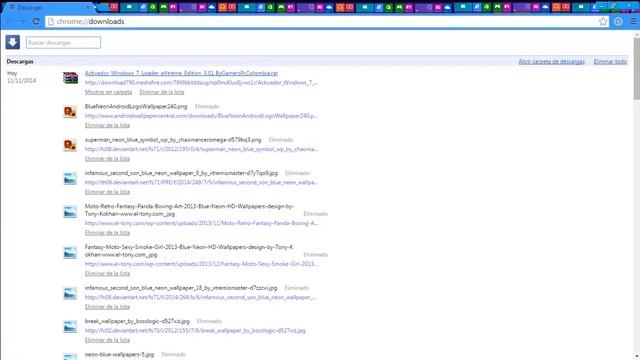
Task: Click the page's vertical scrollbar thumb
Action: [x=636, y=69]
